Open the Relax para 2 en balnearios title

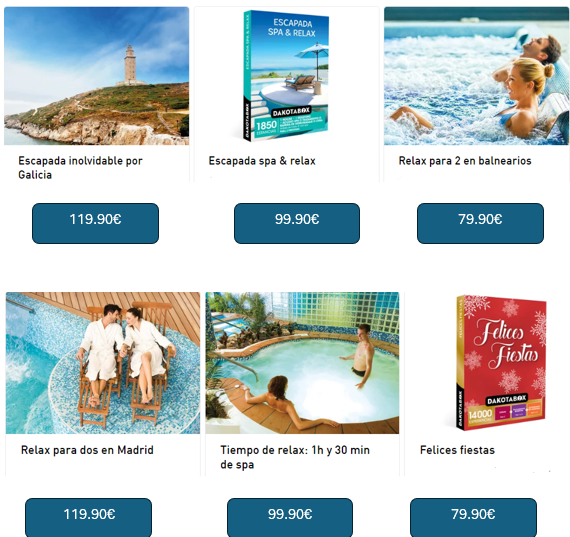click(x=465, y=161)
